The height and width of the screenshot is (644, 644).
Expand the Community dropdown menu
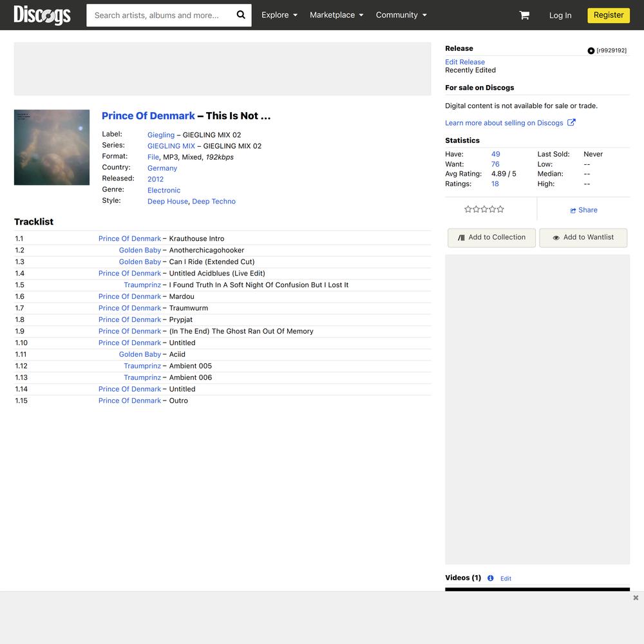click(x=401, y=15)
